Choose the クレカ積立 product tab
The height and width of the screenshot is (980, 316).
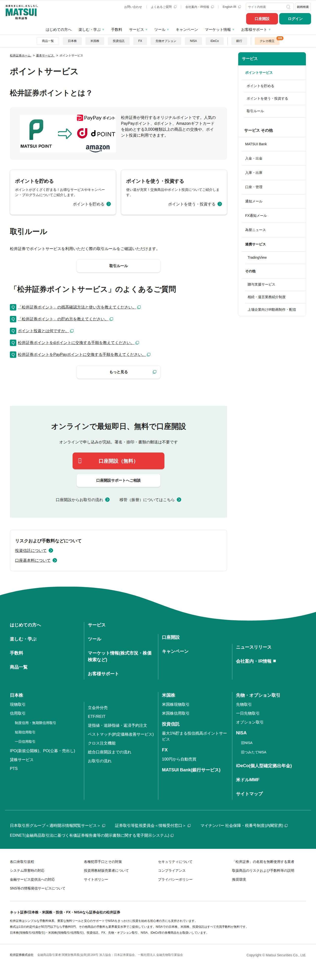(x=267, y=41)
